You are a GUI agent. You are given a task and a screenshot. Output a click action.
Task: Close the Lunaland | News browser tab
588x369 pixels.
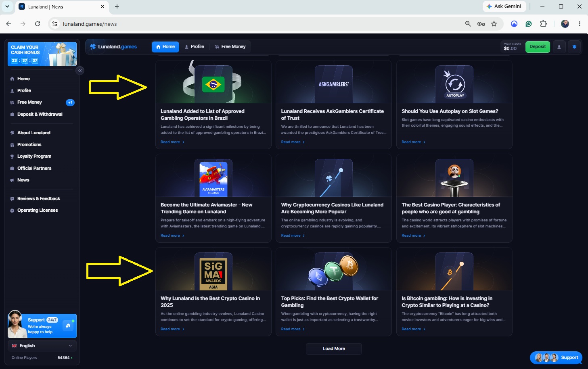point(102,6)
